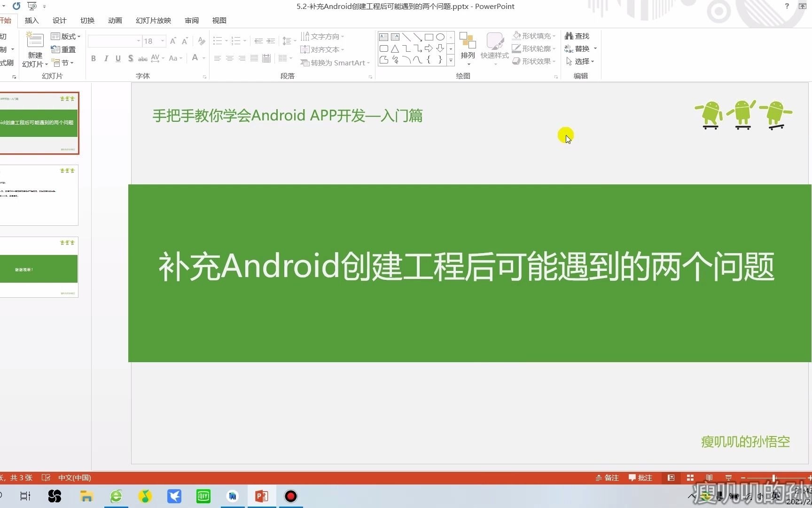This screenshot has height=508, width=812.
Task: Open Comments (批注) in status bar
Action: pos(640,477)
